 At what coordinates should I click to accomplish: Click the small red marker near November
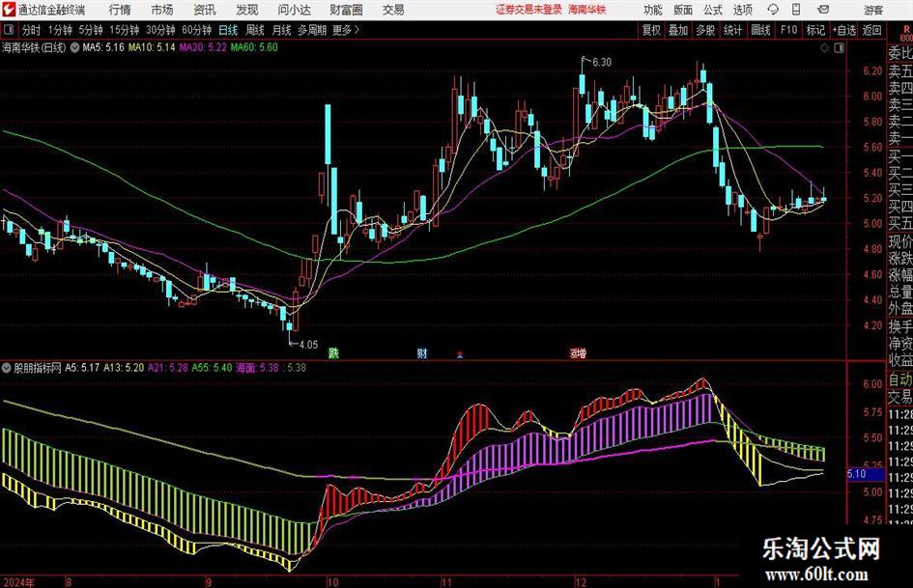[x=460, y=354]
